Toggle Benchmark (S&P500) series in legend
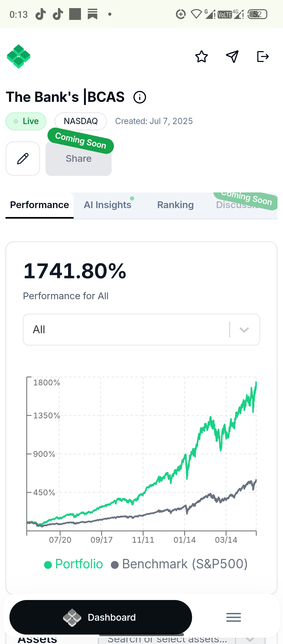This screenshot has width=283, height=644. point(179,564)
